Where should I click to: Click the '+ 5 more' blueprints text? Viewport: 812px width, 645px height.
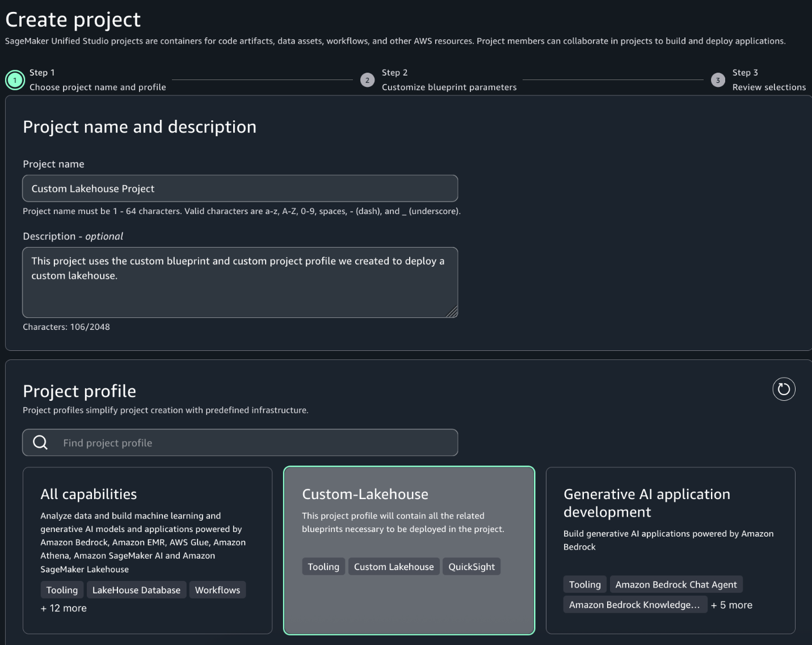coord(731,605)
